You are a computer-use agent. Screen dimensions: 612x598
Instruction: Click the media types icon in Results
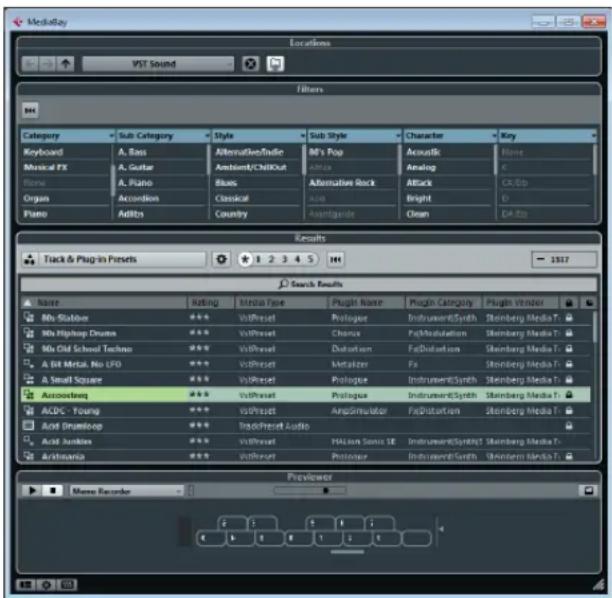(x=30, y=259)
